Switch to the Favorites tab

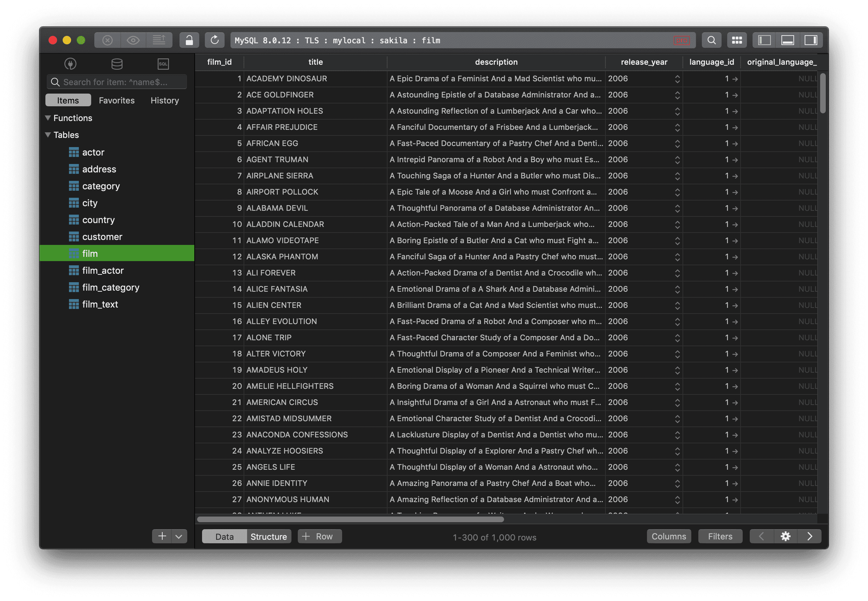(117, 100)
